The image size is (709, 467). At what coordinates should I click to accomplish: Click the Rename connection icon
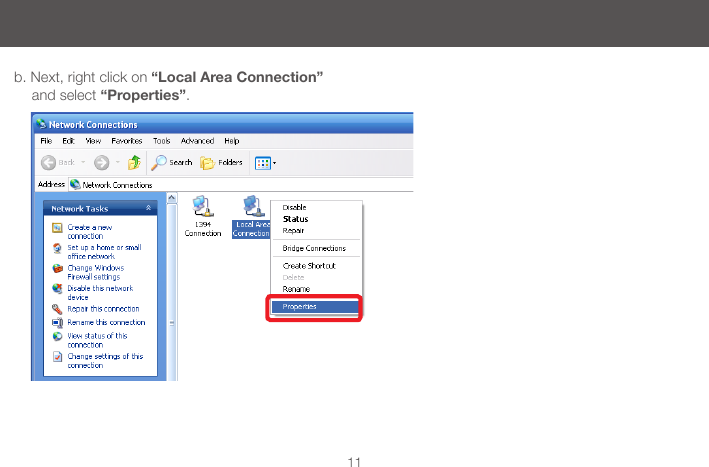point(57,323)
